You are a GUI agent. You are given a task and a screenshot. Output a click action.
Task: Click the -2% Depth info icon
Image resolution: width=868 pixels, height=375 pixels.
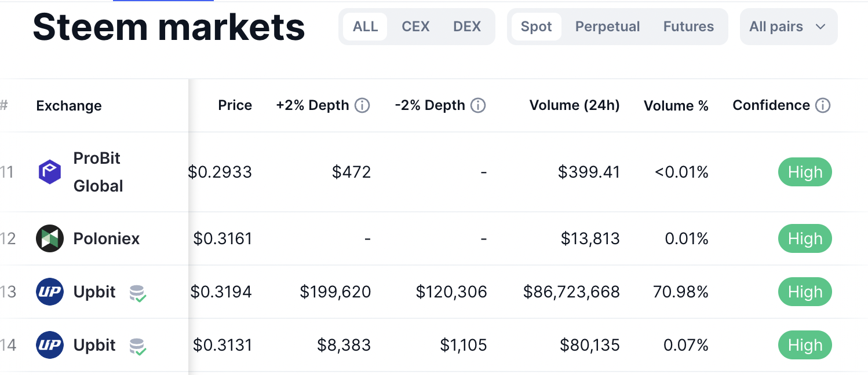[478, 105]
